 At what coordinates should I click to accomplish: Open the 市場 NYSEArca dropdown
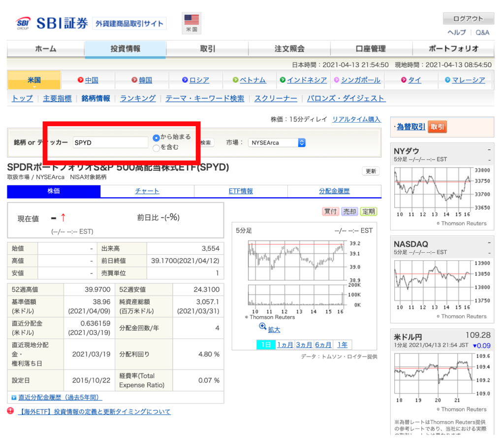point(277,142)
